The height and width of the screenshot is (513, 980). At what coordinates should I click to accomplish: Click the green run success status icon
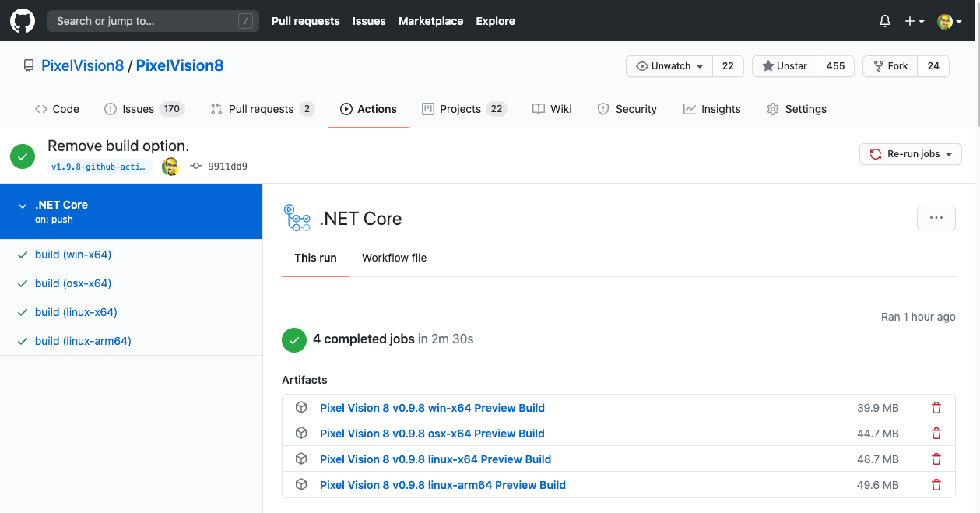click(x=23, y=156)
